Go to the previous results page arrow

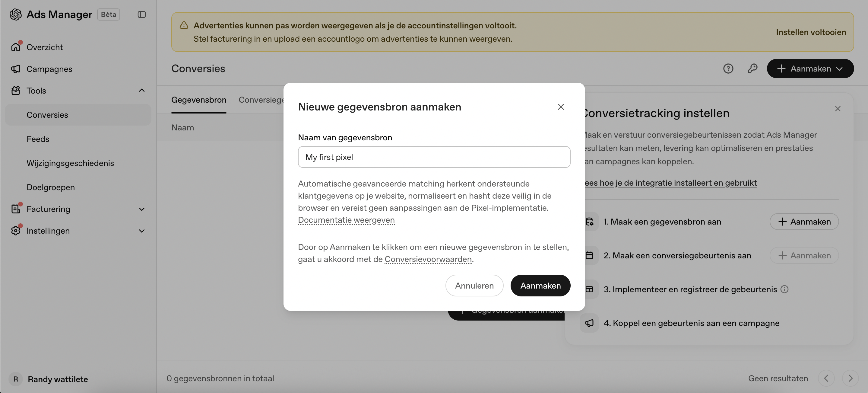point(826,378)
